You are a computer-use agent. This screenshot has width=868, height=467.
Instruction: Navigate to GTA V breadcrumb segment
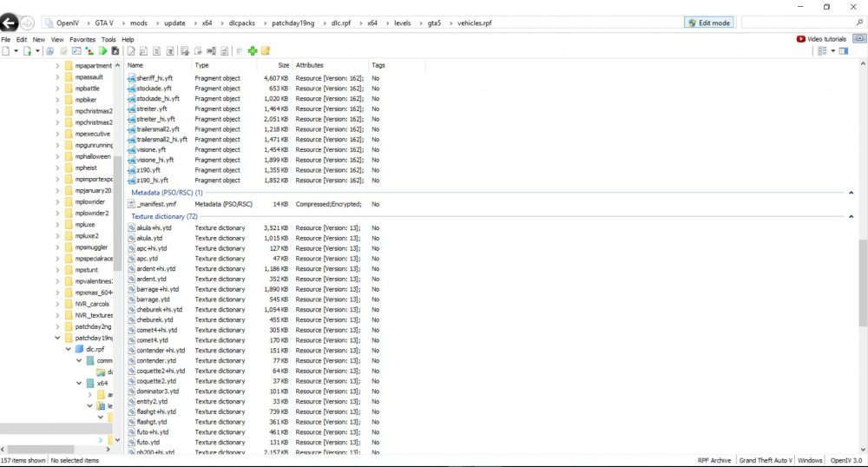(104, 23)
